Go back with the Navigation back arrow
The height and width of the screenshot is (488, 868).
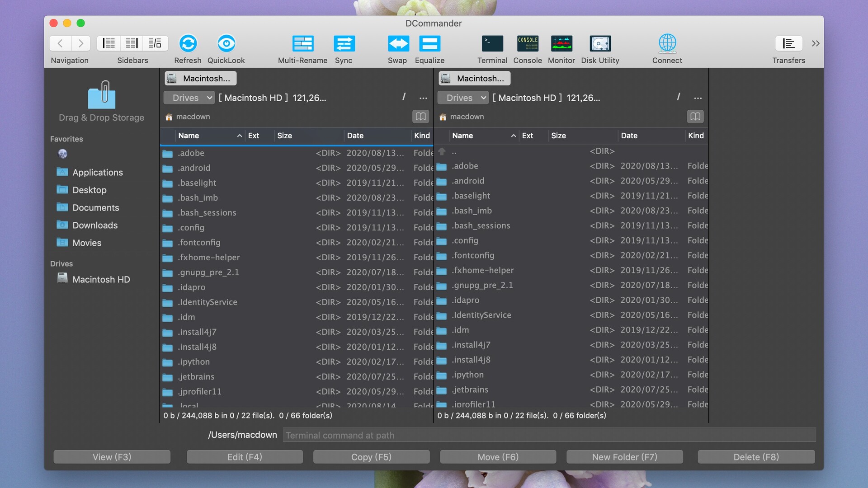click(60, 43)
